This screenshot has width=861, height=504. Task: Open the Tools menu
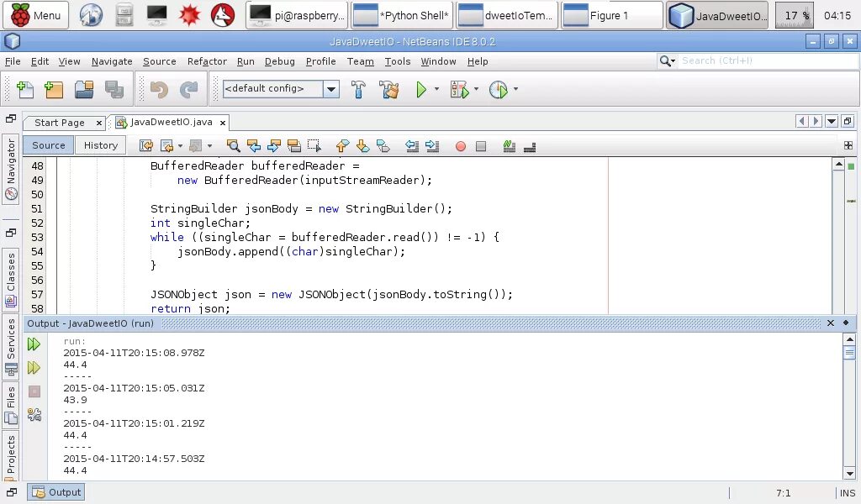tap(398, 61)
